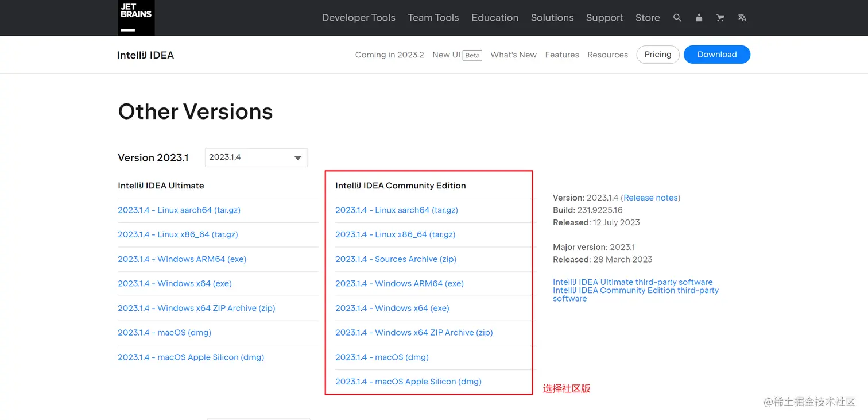Screen dimensions: 868x420
Task: Go to IntelliJ IDEA product home link
Action: 145,55
